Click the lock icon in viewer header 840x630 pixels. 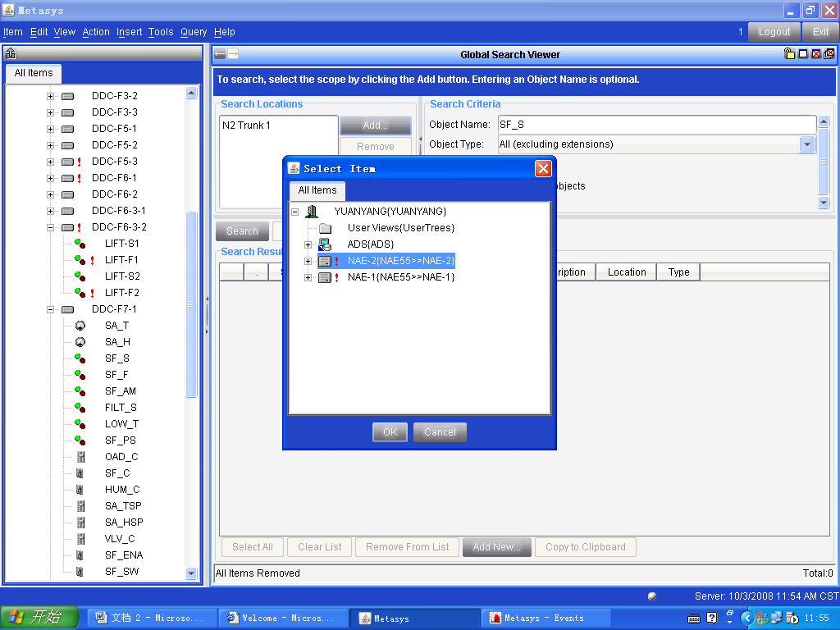[x=789, y=54]
